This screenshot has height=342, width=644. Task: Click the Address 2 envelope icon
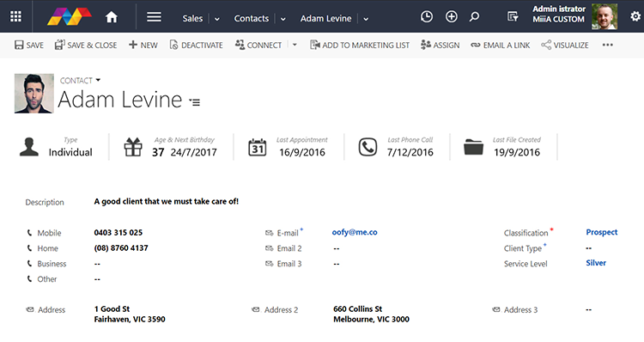[x=256, y=309]
